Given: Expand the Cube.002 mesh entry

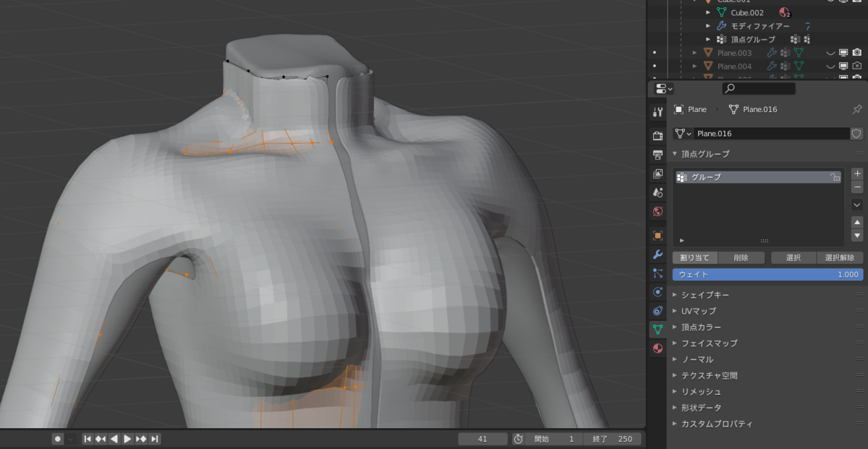Looking at the screenshot, I should click(708, 12).
